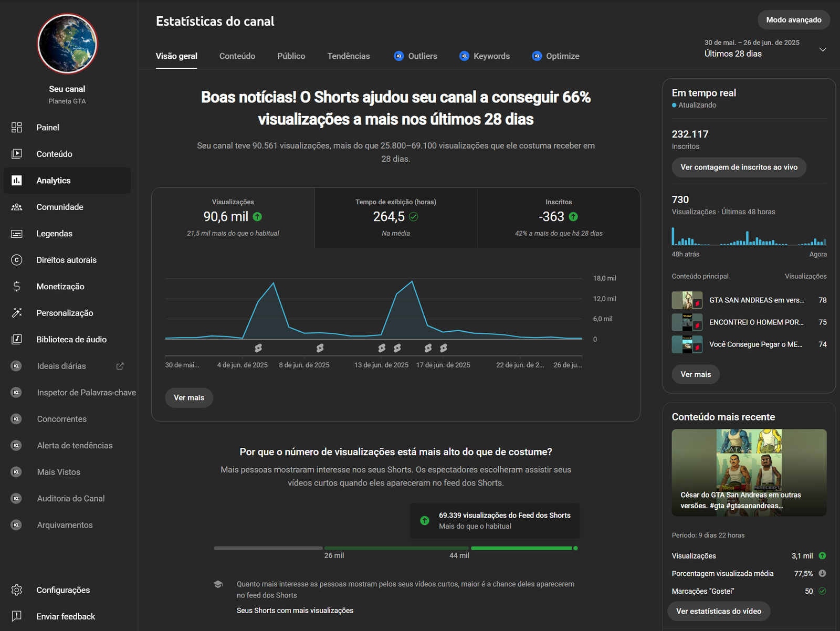Screen dimensions: 840x631
Task: Click the green up arrow beside 3,1 mil
Action: [x=822, y=555]
